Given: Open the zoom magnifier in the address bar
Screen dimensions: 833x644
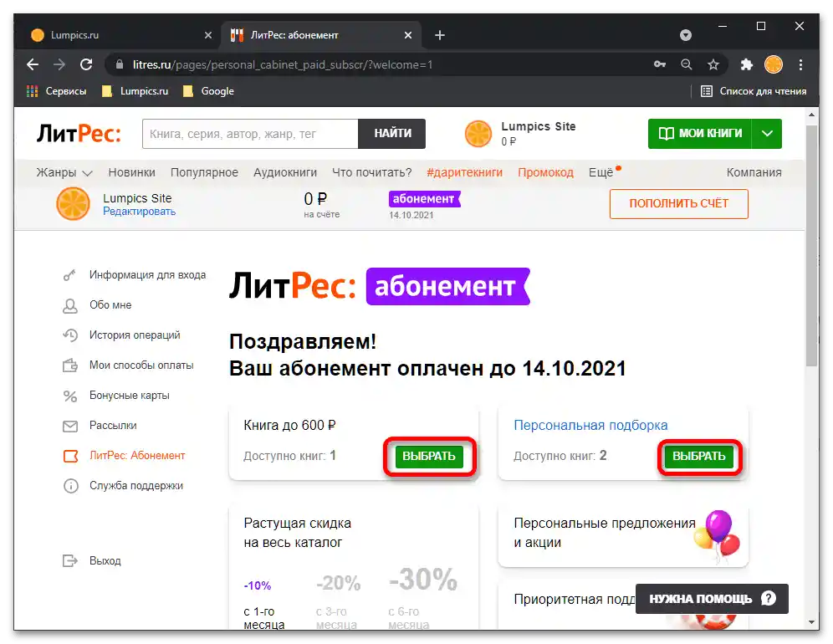Looking at the screenshot, I should point(687,65).
